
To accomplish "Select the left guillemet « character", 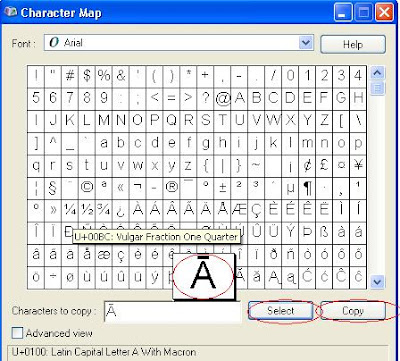I will (x=121, y=188).
